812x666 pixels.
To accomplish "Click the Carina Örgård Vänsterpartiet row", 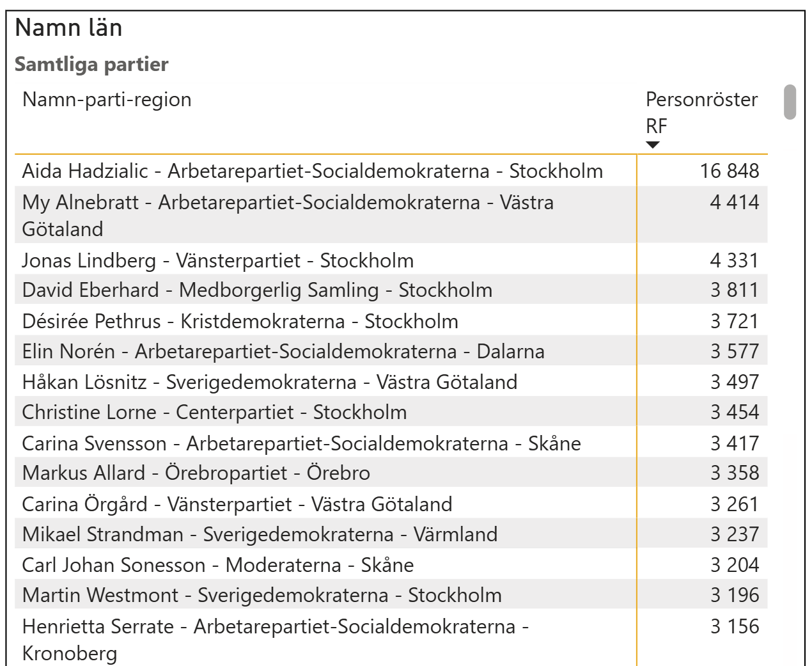I will tap(237, 504).
